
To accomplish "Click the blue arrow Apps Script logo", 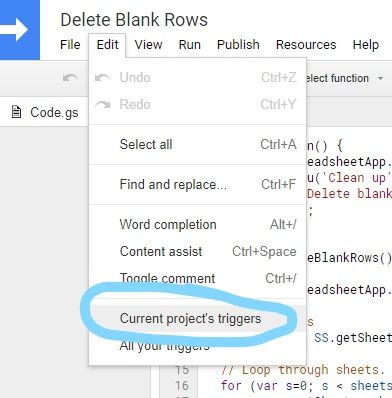I will (19, 30).
